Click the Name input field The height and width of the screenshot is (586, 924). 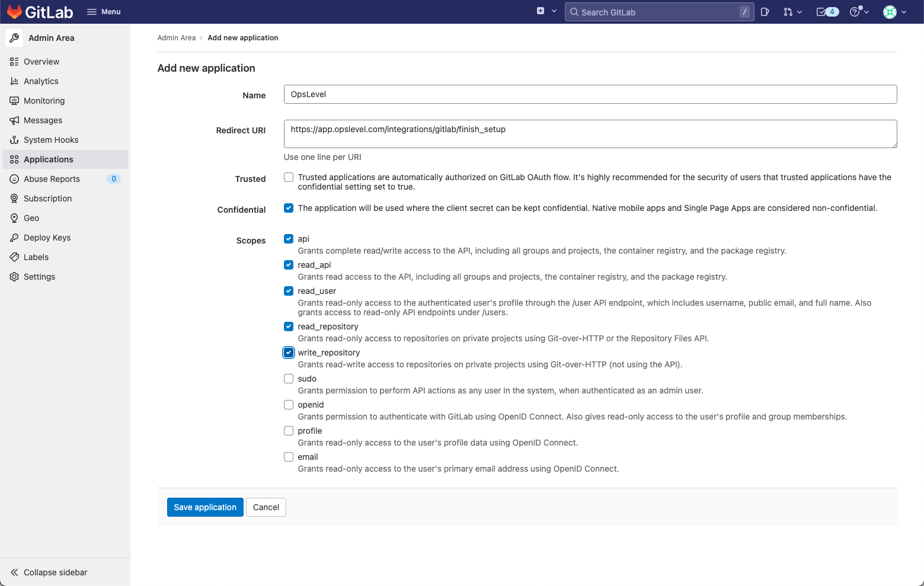click(x=590, y=94)
